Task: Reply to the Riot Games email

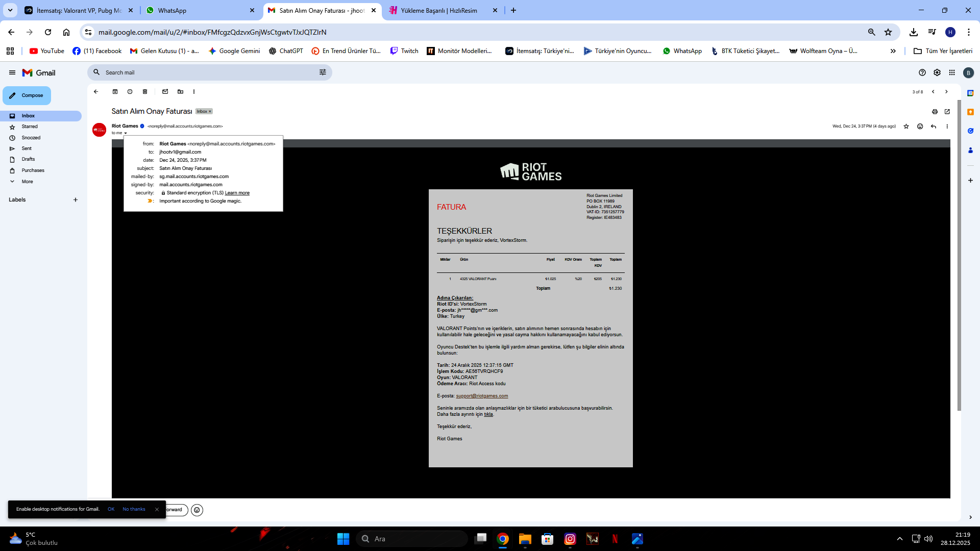Action: point(934,127)
